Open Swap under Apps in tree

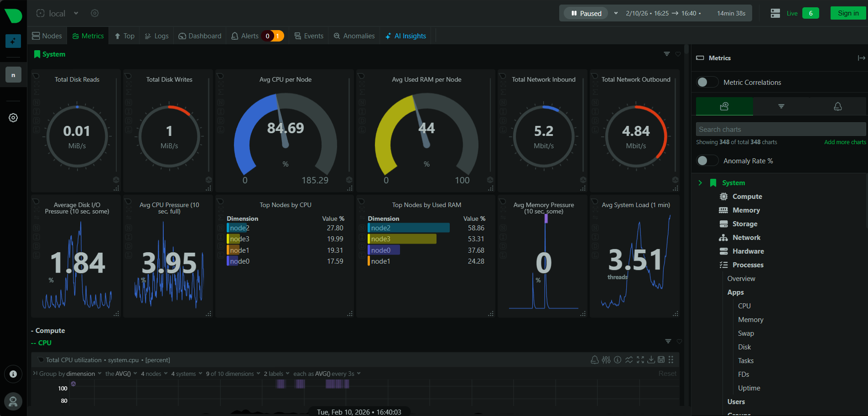(746, 333)
